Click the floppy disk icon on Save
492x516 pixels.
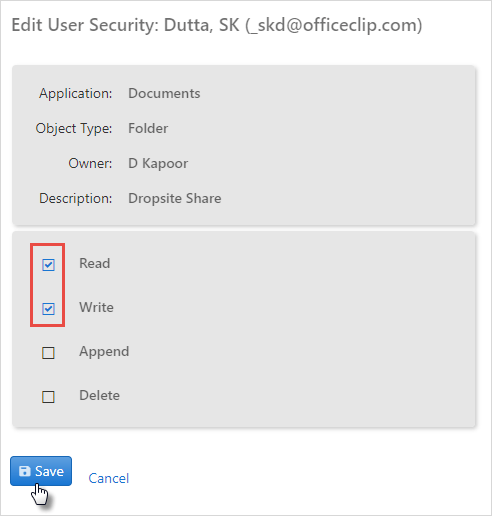tap(25, 471)
